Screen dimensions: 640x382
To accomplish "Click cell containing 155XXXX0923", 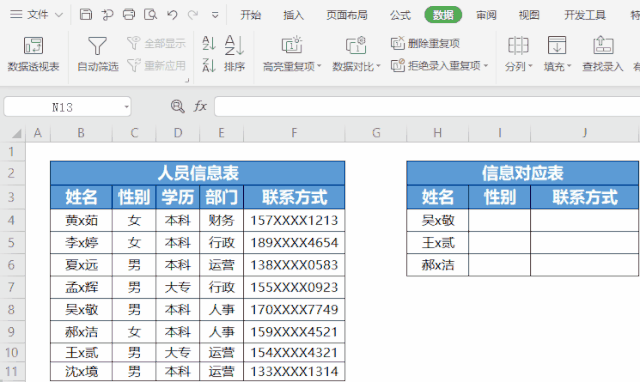I will click(294, 287).
